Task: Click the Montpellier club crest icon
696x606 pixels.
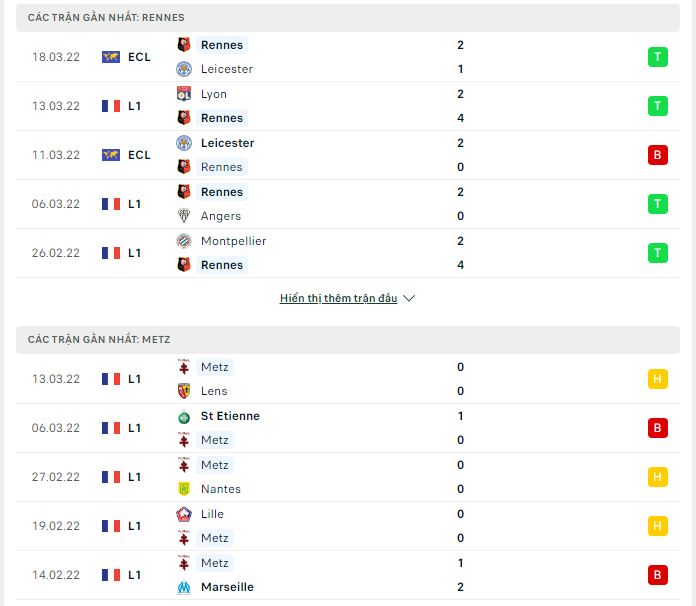Action: tap(184, 241)
